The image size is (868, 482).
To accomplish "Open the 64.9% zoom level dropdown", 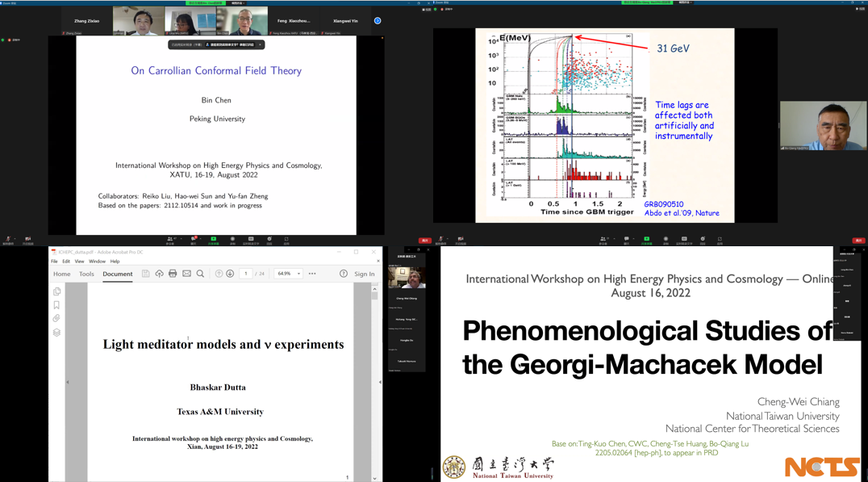I will pyautogui.click(x=289, y=274).
